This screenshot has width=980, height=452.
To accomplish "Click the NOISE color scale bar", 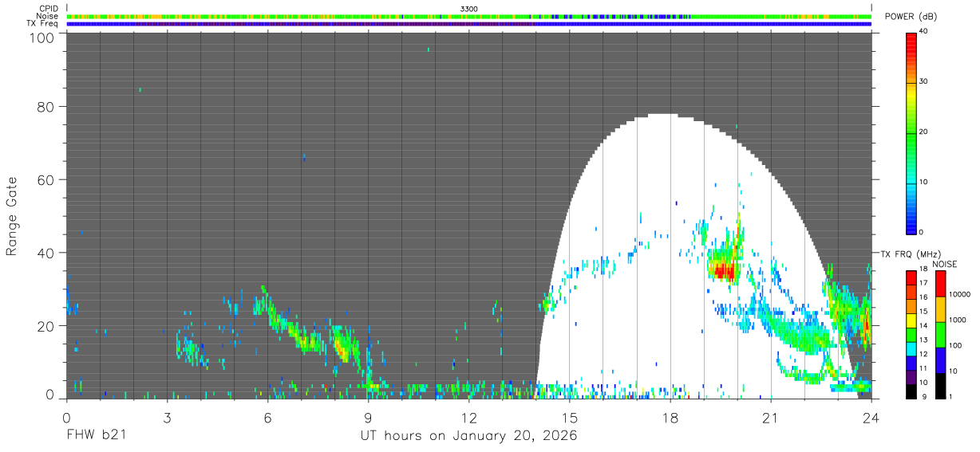I will pos(941,334).
